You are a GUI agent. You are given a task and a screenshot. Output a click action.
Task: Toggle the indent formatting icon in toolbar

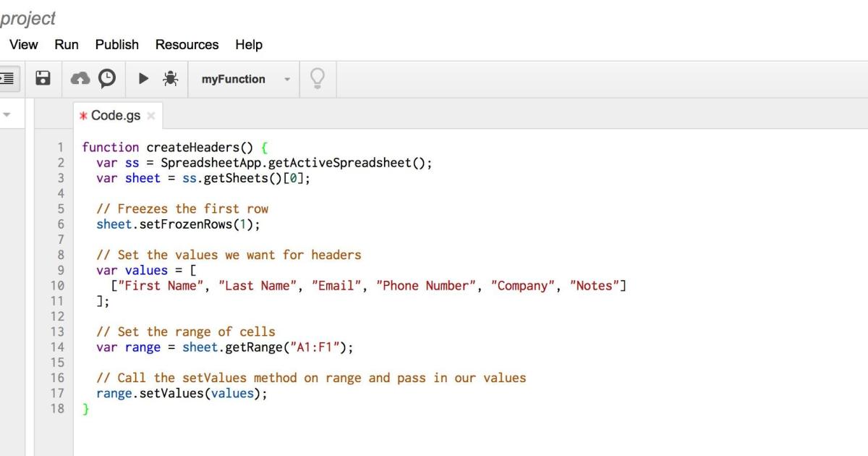pos(8,78)
